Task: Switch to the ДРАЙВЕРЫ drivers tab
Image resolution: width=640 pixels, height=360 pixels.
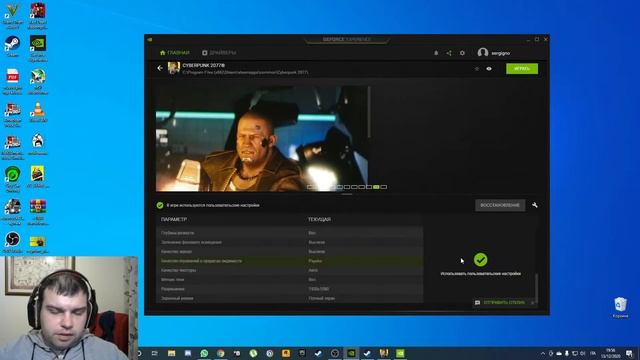Action: click(219, 53)
